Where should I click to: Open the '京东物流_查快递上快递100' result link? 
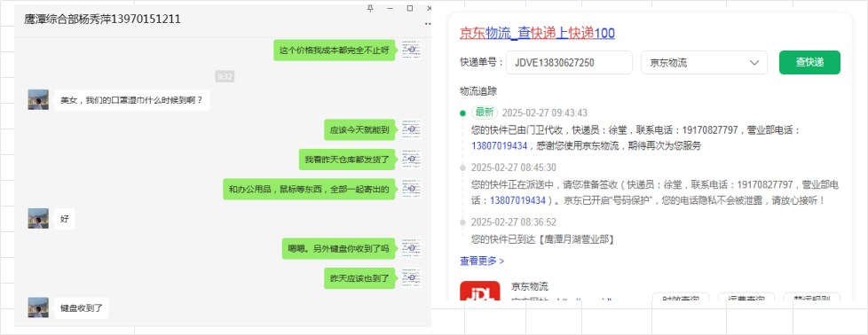[x=537, y=33]
